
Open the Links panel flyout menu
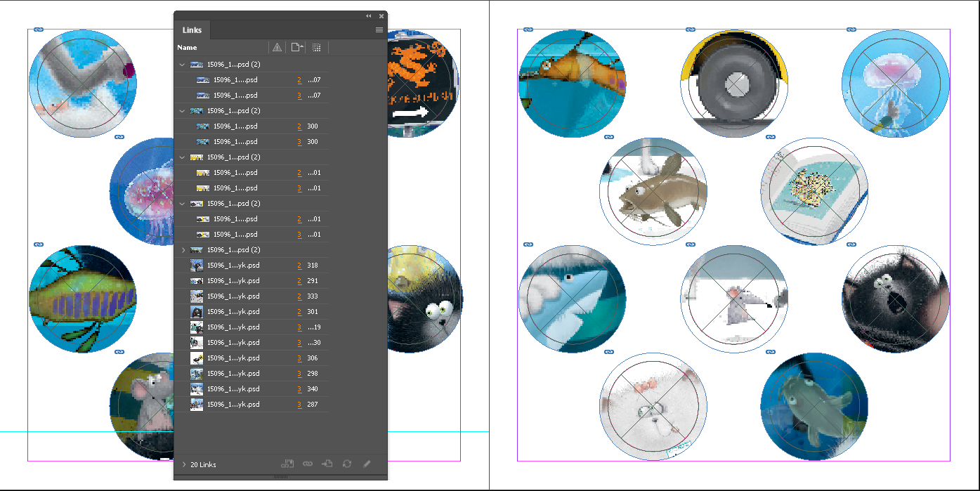coord(379,30)
